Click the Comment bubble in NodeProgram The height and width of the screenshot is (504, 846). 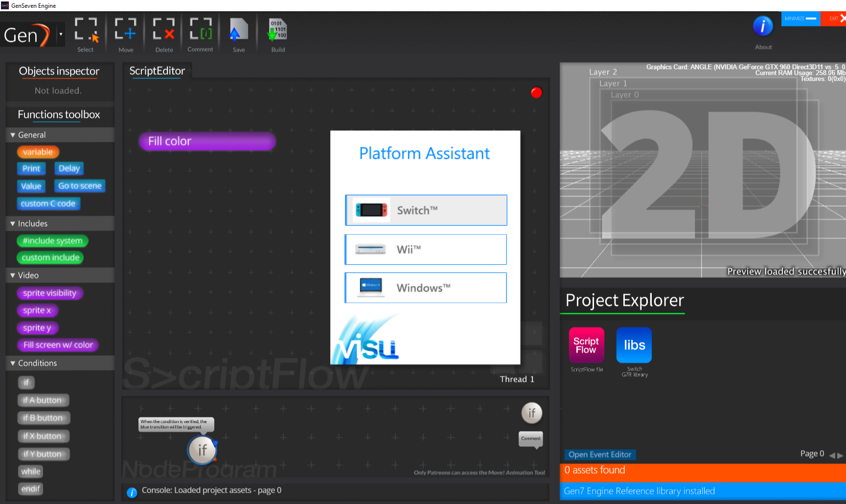coord(531,439)
